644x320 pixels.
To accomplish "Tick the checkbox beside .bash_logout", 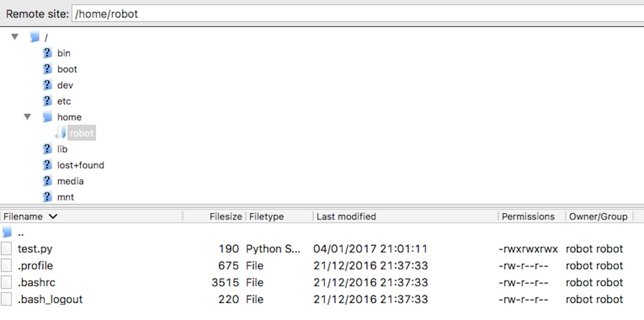I will point(6,299).
